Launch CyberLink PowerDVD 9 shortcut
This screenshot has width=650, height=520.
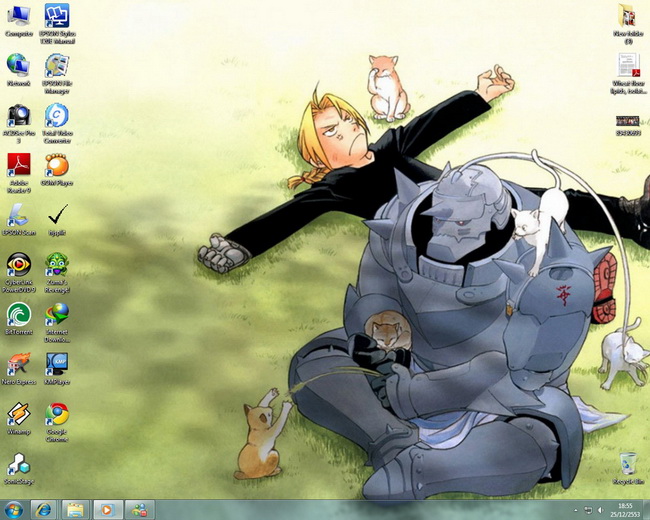tap(19, 273)
